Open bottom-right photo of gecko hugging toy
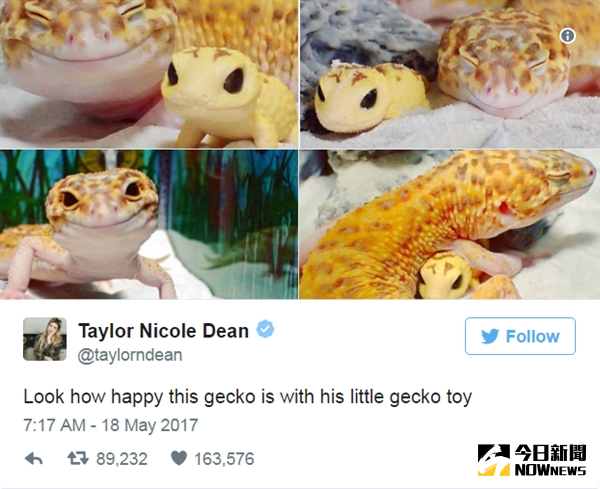600x489 pixels. 450,224
